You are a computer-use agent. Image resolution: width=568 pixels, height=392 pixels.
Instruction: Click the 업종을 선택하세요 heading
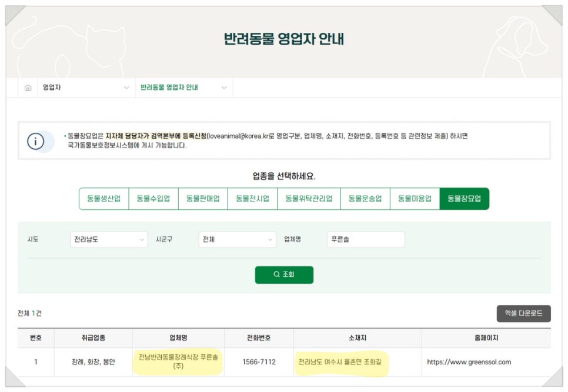[284, 176]
